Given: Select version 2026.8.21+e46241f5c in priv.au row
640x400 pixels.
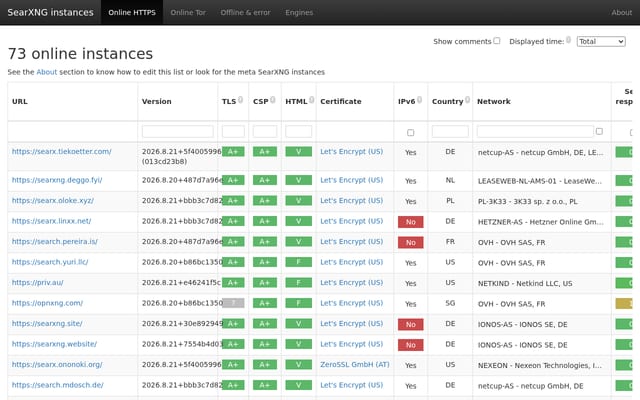Looking at the screenshot, I should coord(181,282).
